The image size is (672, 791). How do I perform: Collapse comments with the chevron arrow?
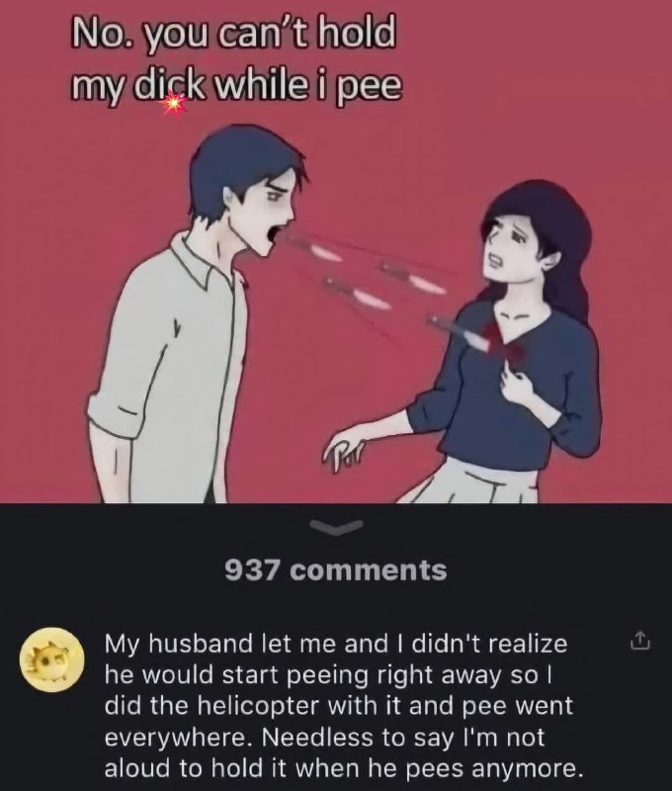(x=336, y=526)
